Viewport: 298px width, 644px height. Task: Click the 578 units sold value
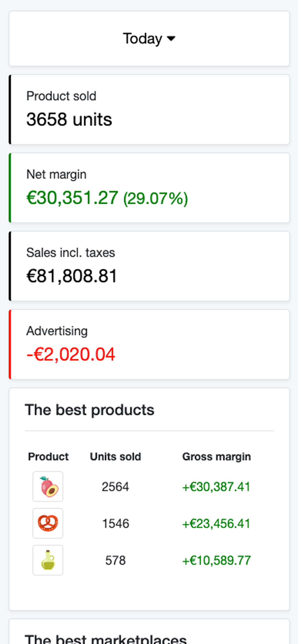(x=115, y=560)
